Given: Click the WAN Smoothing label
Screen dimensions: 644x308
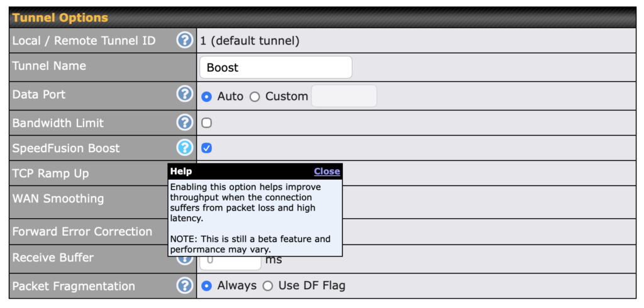Looking at the screenshot, I should click(58, 199).
